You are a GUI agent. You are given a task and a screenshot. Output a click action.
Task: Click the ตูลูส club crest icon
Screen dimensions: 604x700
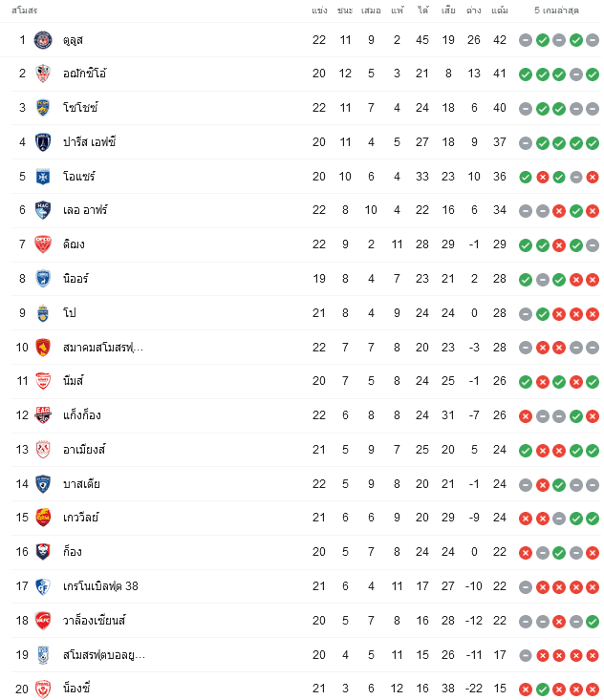click(x=43, y=40)
